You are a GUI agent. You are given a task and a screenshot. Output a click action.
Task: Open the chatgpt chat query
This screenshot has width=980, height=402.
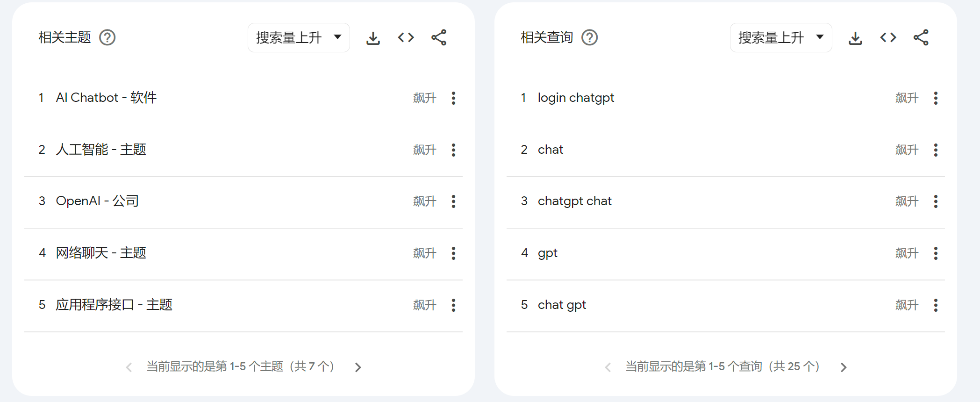pyautogui.click(x=574, y=201)
